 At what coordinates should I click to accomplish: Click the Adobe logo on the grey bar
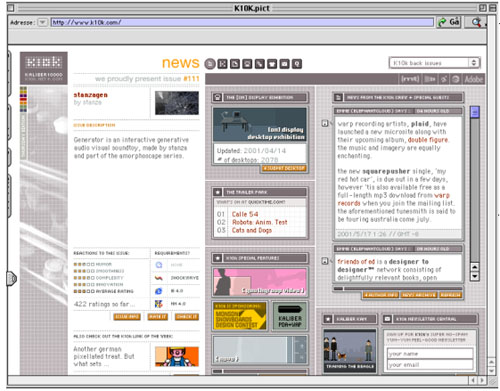(x=473, y=79)
